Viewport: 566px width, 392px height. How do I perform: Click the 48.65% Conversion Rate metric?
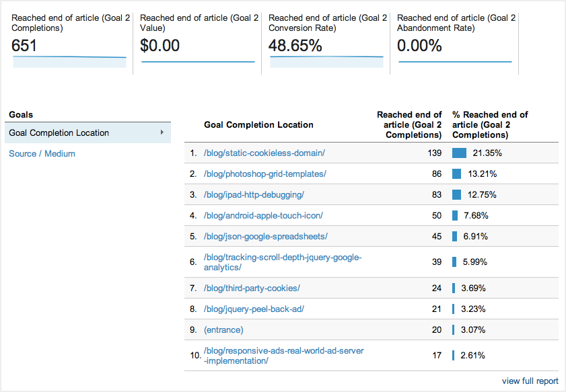(x=295, y=46)
